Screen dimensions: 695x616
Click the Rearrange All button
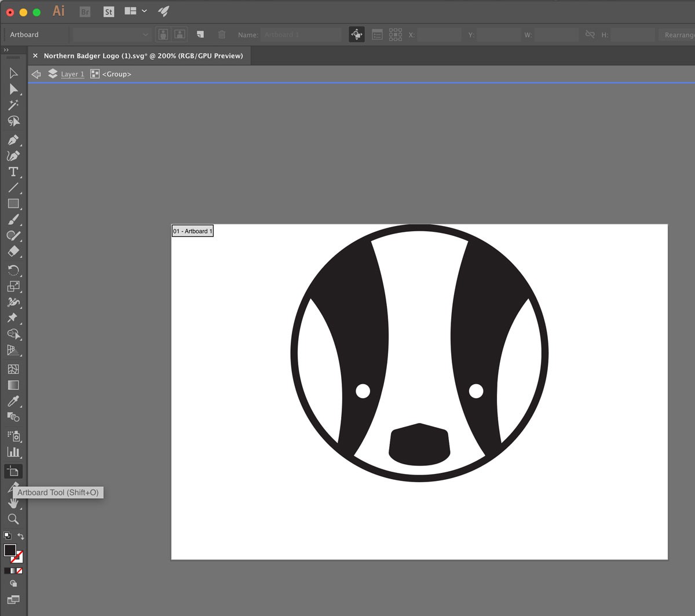pyautogui.click(x=678, y=35)
